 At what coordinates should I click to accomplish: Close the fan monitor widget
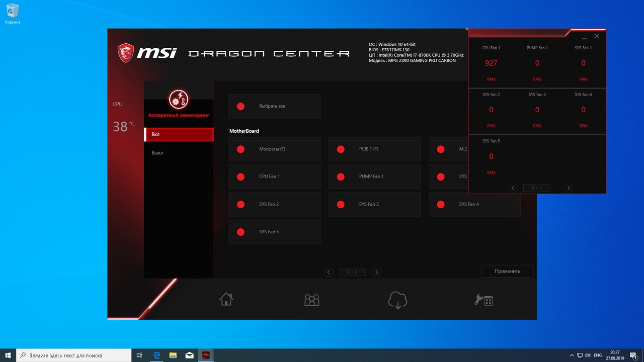597,36
